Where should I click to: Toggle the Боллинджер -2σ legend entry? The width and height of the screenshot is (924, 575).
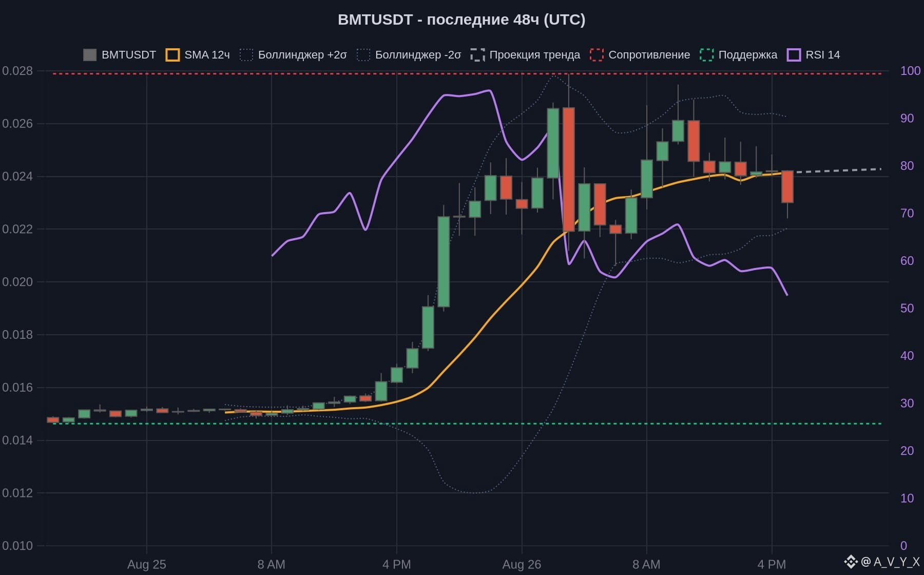pyautogui.click(x=409, y=55)
